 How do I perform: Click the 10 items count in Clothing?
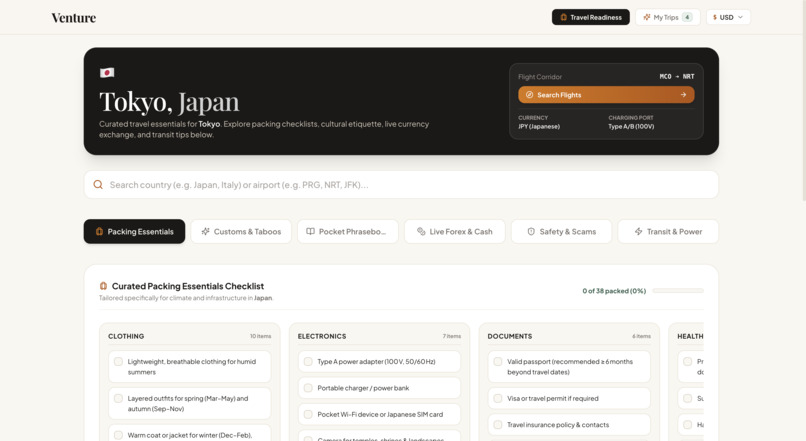click(261, 336)
